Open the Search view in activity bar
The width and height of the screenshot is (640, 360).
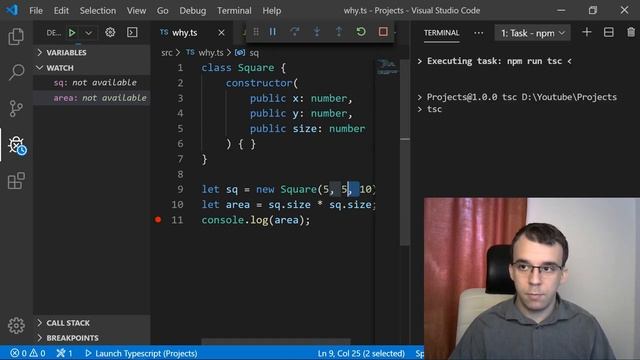point(16,72)
